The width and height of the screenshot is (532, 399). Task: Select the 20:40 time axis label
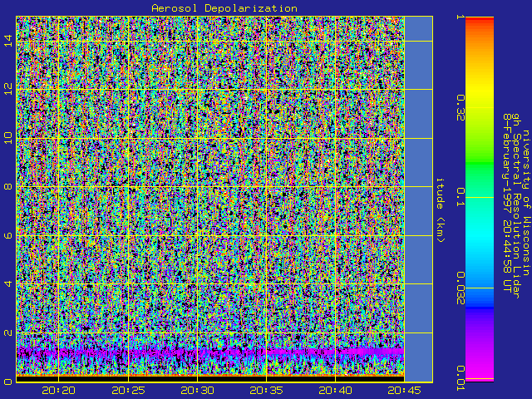pyautogui.click(x=335, y=391)
